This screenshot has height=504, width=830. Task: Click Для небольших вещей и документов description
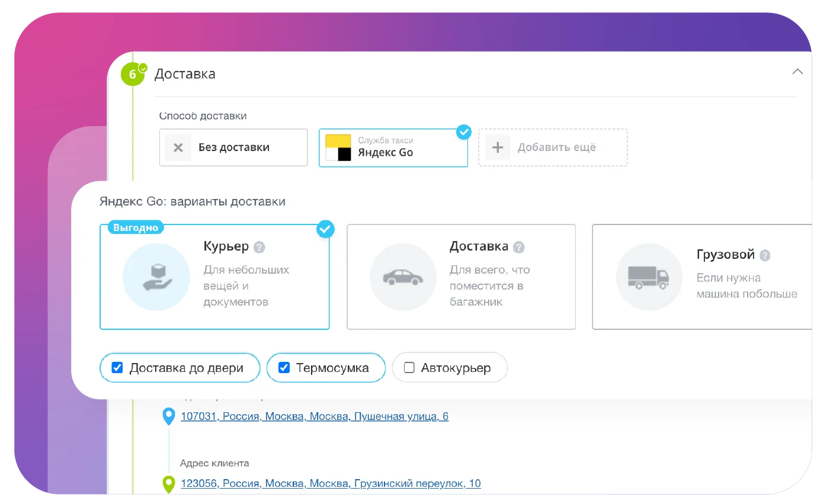click(246, 285)
